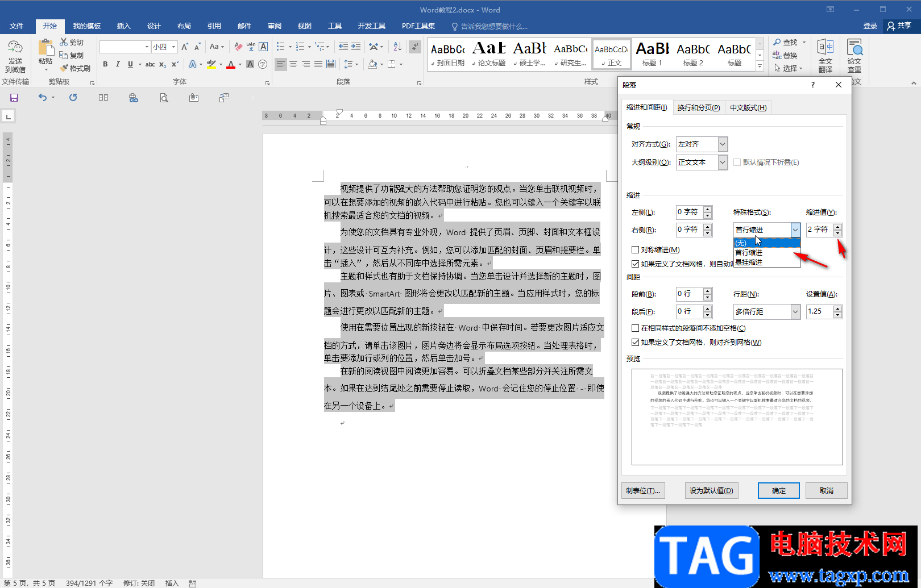Expand the styles gallery more arrow

(x=760, y=66)
